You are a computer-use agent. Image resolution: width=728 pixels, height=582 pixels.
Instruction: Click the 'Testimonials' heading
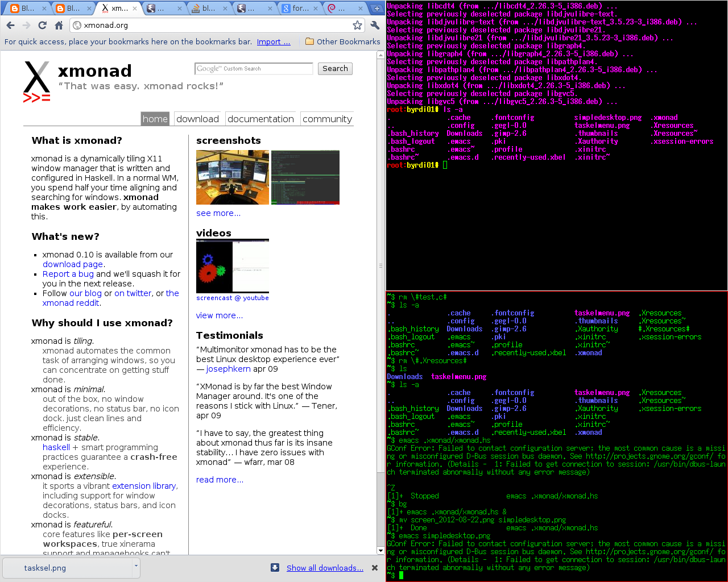coord(230,335)
